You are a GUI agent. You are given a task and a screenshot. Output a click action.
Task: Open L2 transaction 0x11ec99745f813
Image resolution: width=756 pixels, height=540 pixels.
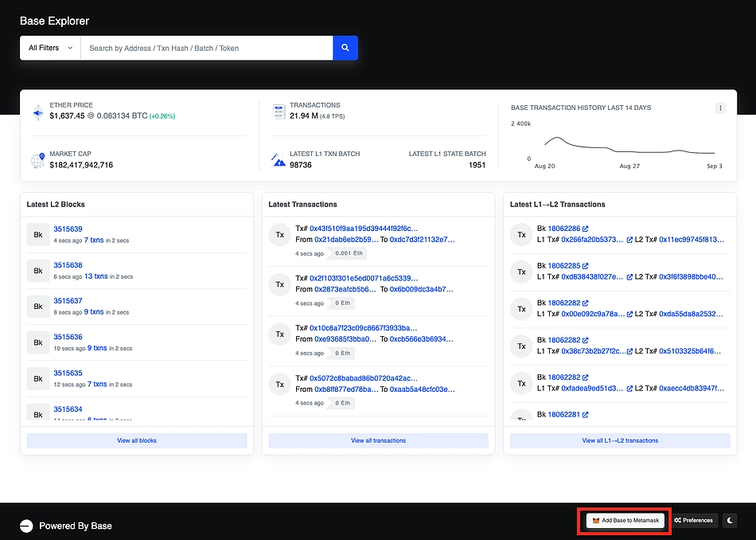click(692, 240)
